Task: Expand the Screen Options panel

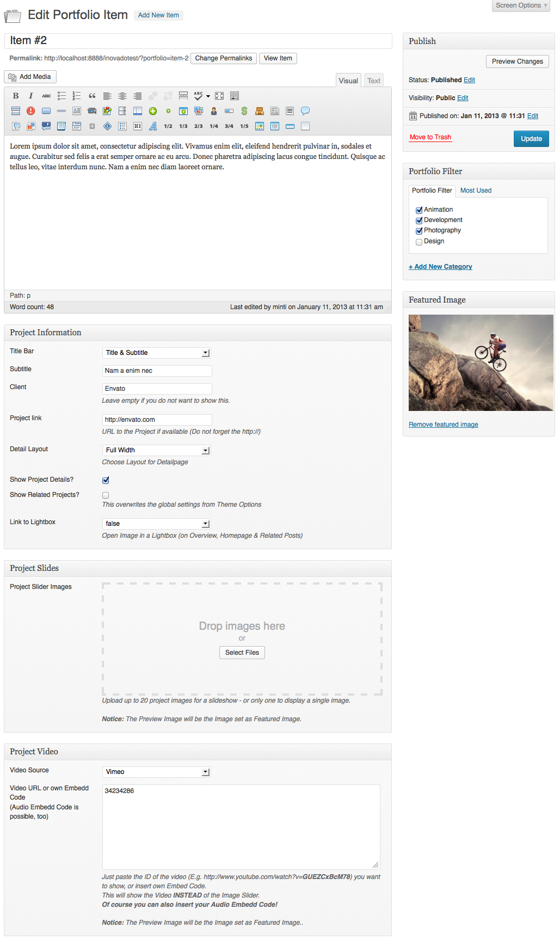Action: [521, 5]
